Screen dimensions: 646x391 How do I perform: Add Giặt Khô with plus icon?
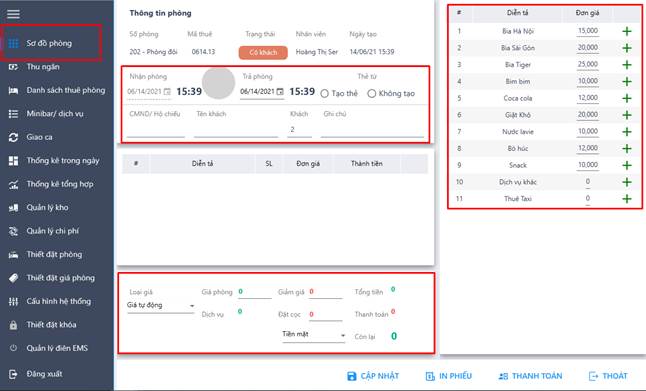(x=627, y=115)
